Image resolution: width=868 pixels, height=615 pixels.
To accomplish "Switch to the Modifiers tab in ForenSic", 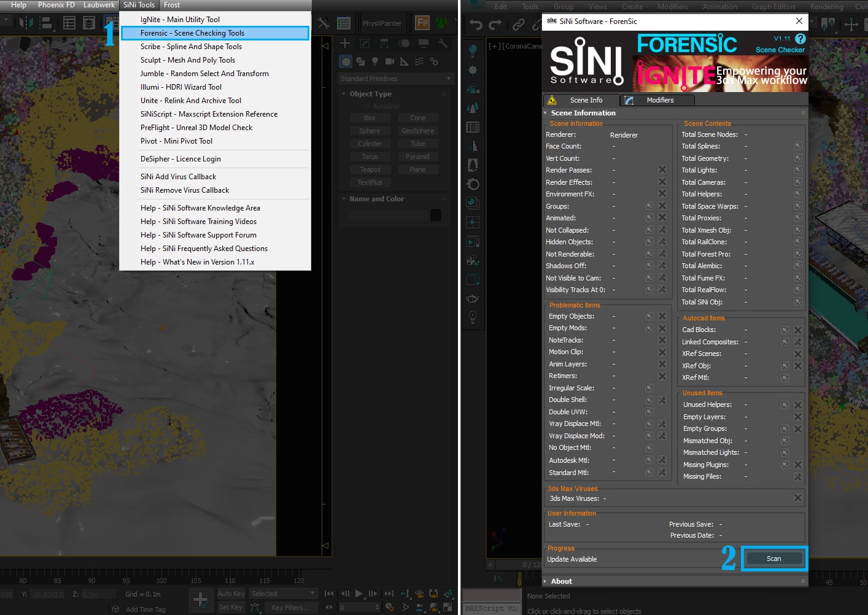I will (x=657, y=100).
